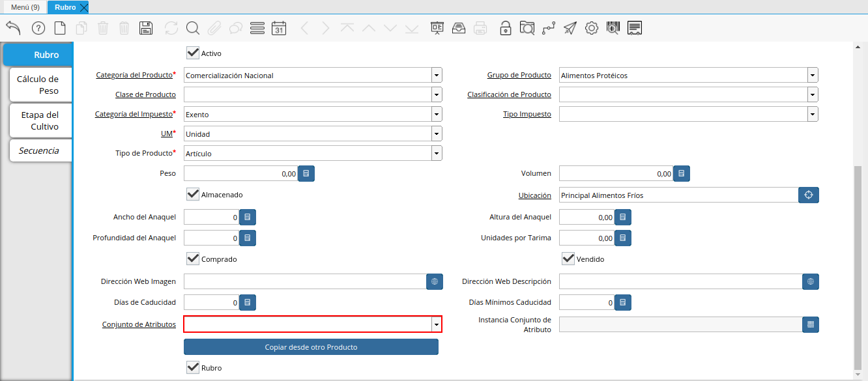The width and height of the screenshot is (868, 381).
Task: Open the help question mark icon
Action: (38, 28)
